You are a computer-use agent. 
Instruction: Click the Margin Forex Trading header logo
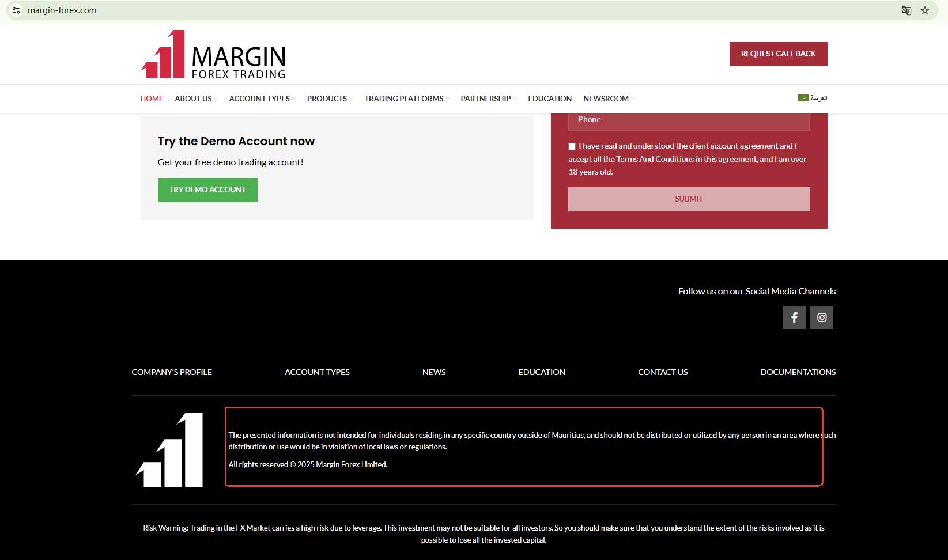pyautogui.click(x=213, y=55)
